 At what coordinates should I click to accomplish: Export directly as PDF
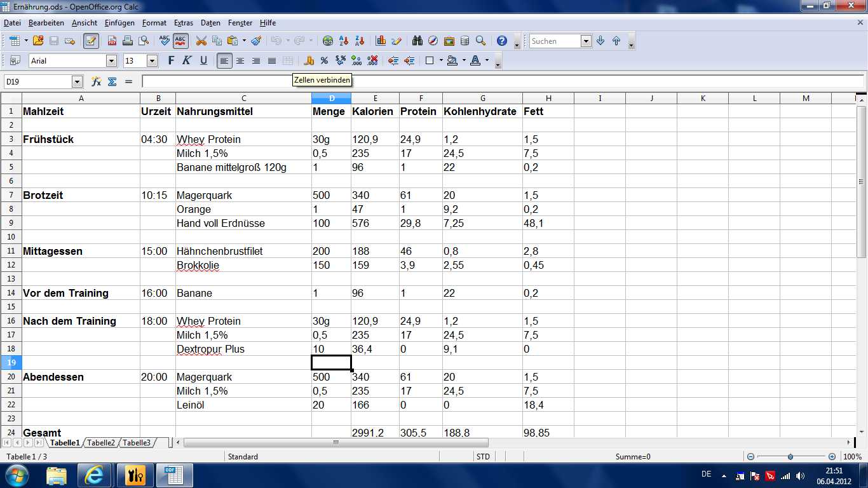[112, 41]
